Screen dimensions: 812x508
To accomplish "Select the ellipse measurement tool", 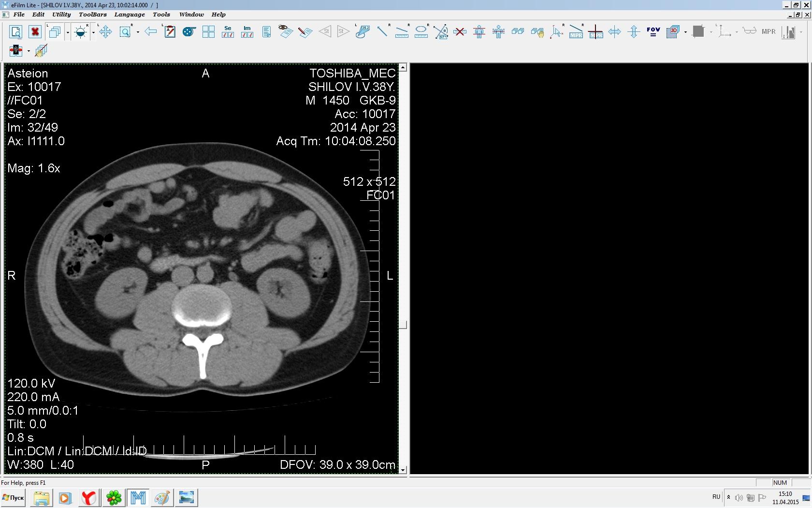I will [x=421, y=32].
